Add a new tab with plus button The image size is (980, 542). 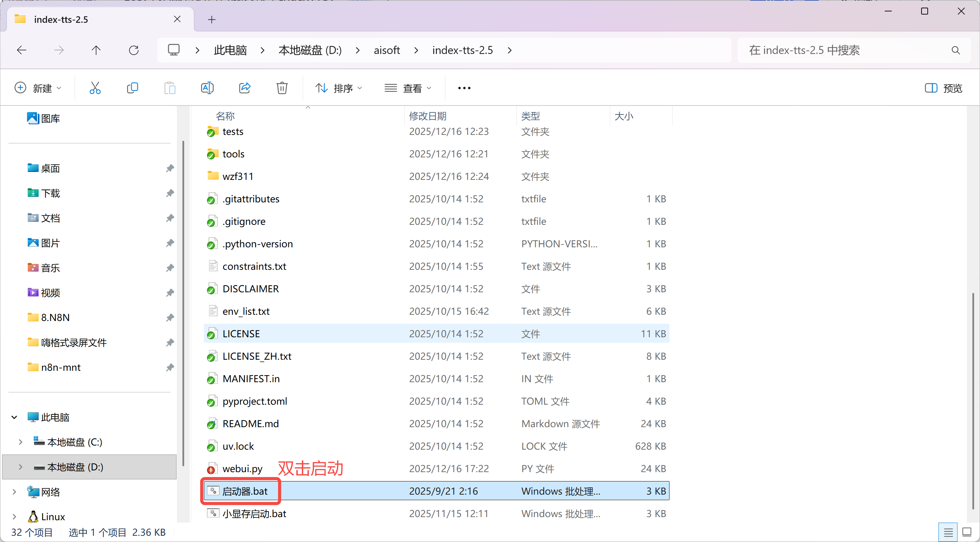tap(212, 19)
